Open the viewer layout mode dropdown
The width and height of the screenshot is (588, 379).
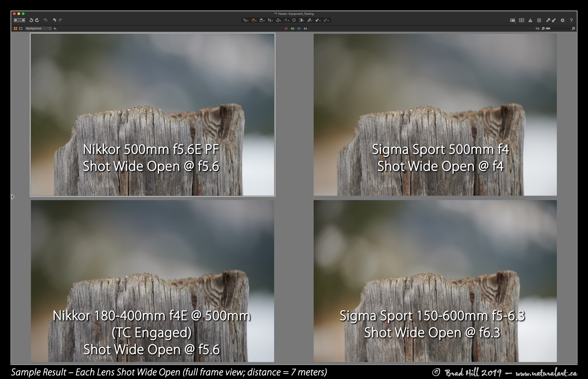tap(513, 21)
